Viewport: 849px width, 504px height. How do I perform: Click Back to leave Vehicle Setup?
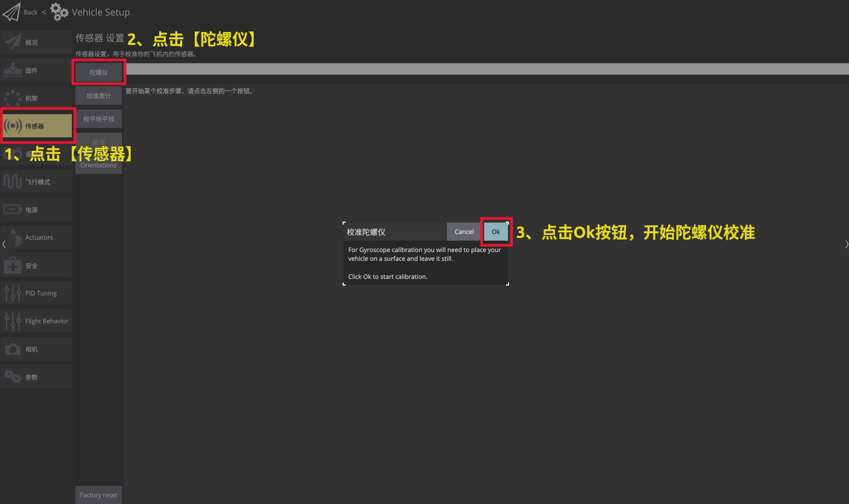30,11
